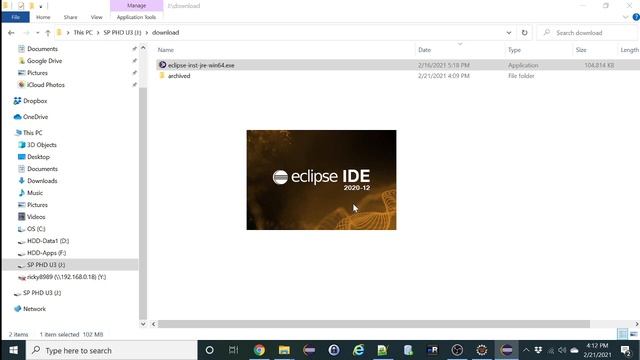Expand the ribbon chevron
The height and width of the screenshot is (360, 640).
[x=625, y=17]
